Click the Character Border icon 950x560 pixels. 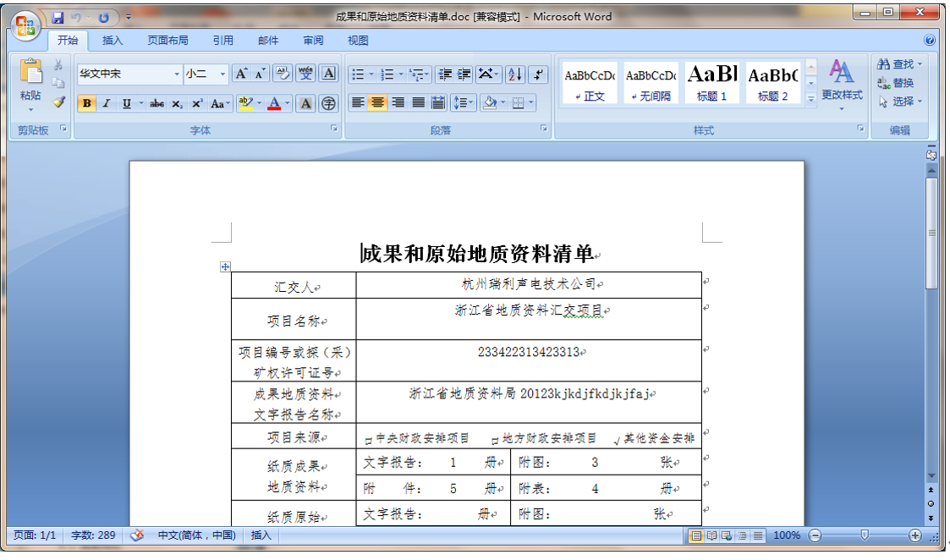pyautogui.click(x=328, y=74)
